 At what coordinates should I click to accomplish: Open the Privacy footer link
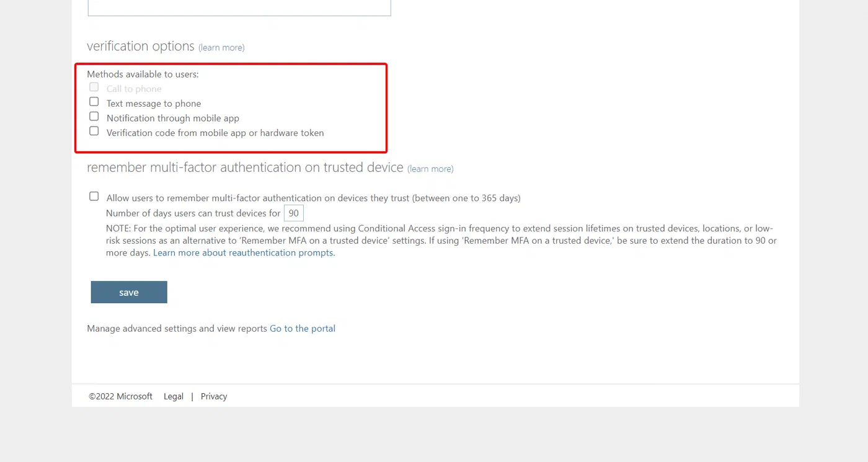click(x=214, y=396)
